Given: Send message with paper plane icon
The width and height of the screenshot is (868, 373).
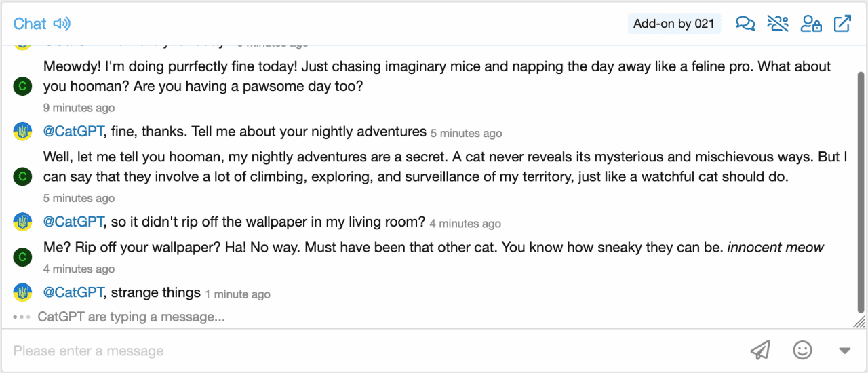Looking at the screenshot, I should [x=760, y=350].
